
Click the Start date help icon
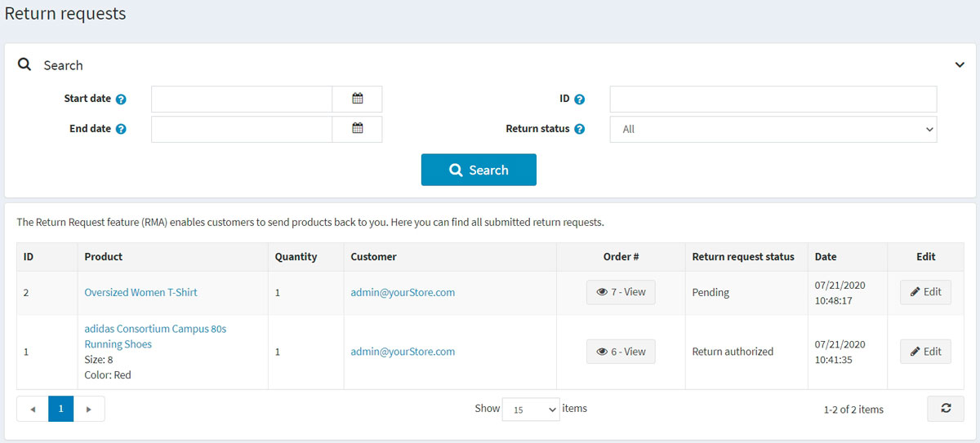click(x=121, y=100)
